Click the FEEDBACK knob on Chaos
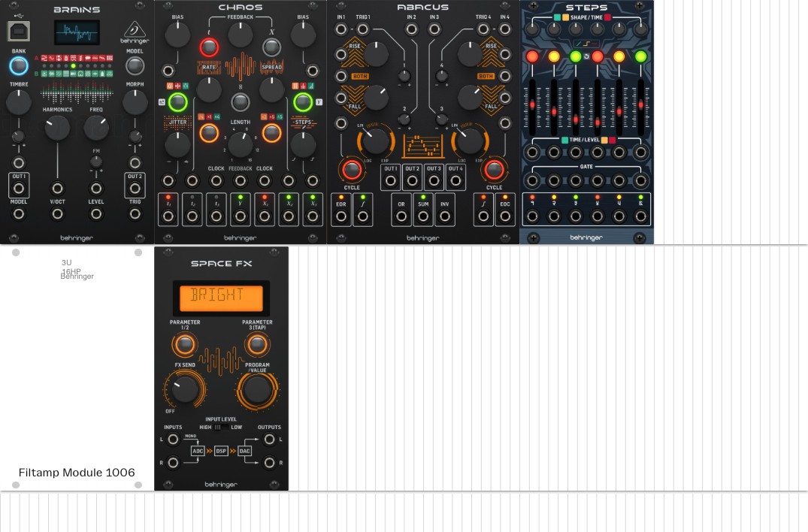Image resolution: width=808 pixels, height=532 pixels. point(240,35)
